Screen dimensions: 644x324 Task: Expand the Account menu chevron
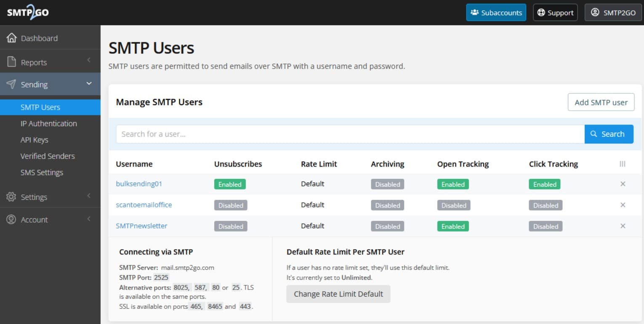89,218
